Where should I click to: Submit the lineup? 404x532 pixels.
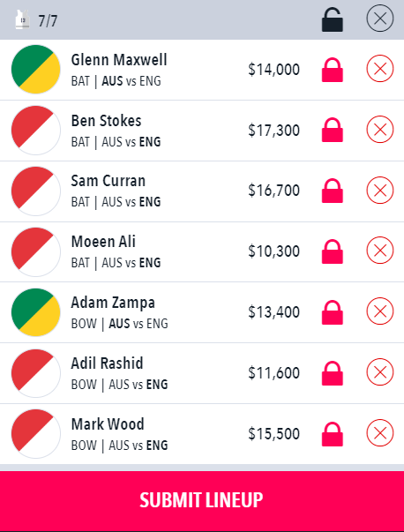pos(202,500)
